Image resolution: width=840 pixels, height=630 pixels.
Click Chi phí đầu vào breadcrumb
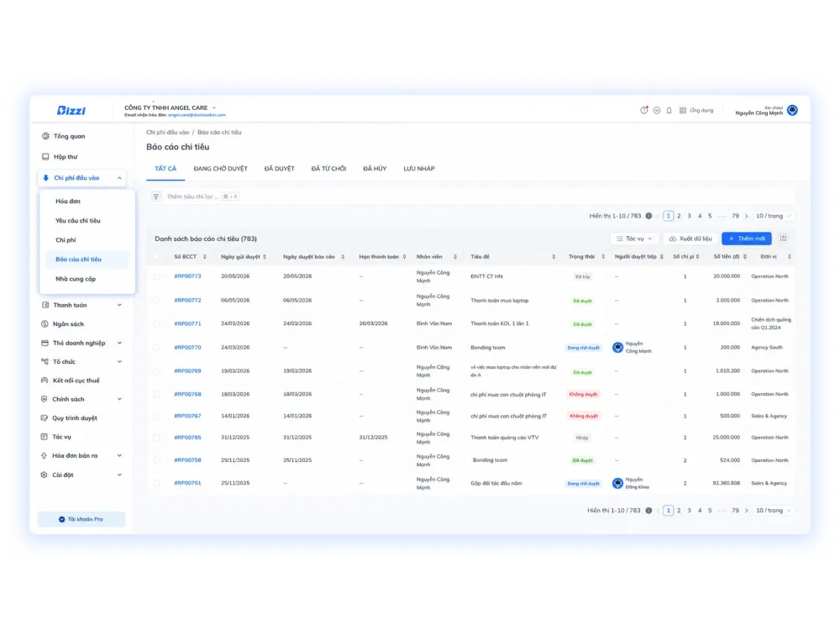click(x=168, y=133)
